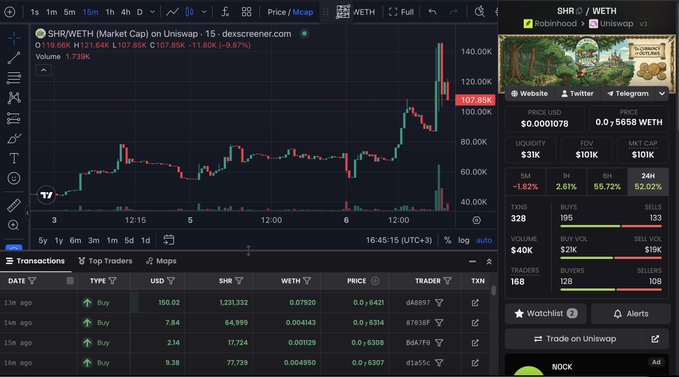
Task: Select the 5M price change tab
Action: [525, 181]
